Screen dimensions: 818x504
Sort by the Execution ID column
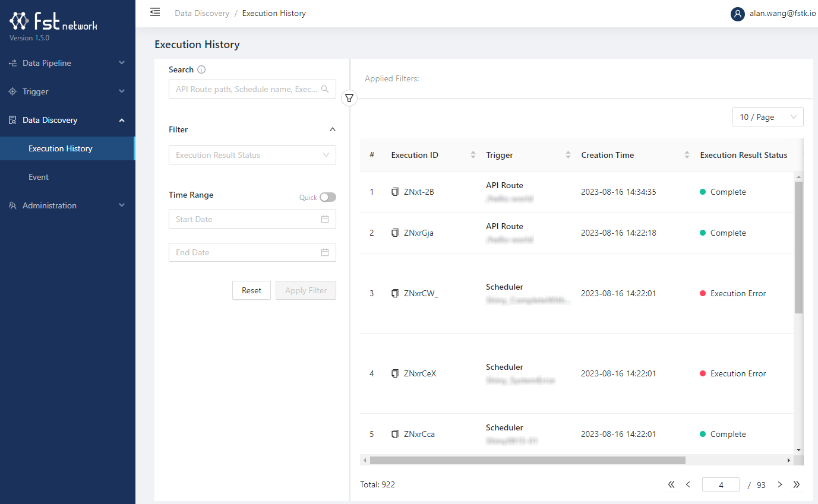tap(473, 155)
